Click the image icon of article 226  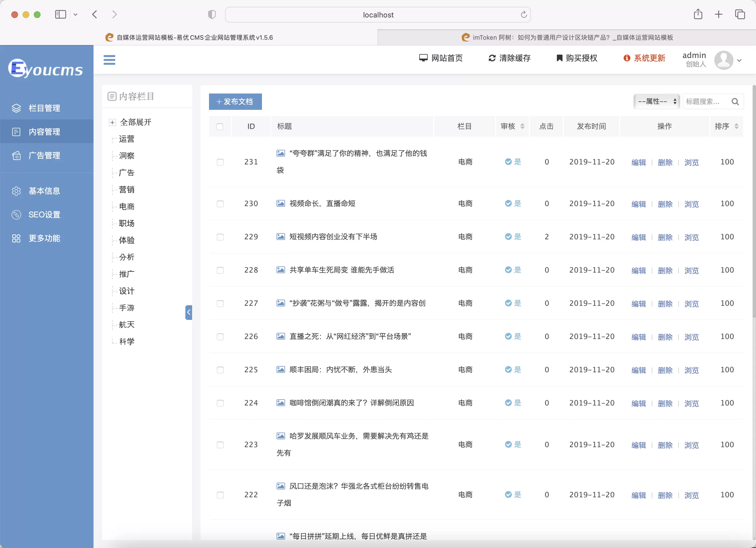point(281,336)
